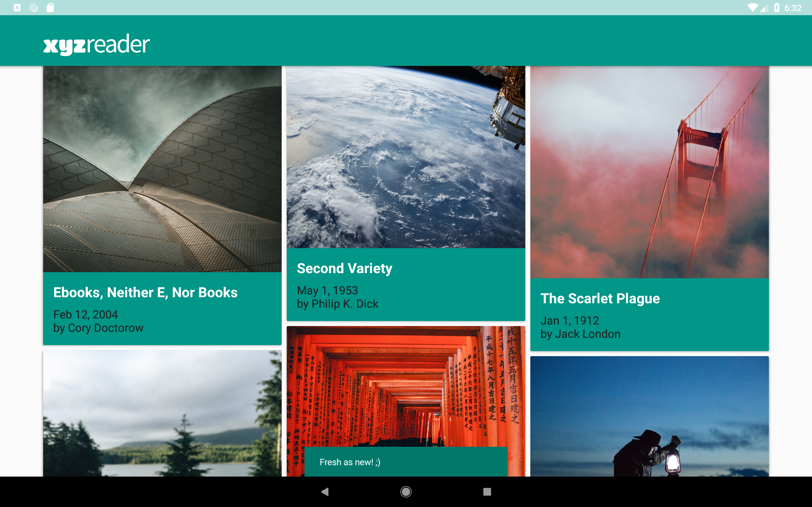Tap the keyboard 'A' notification icon

(x=17, y=8)
